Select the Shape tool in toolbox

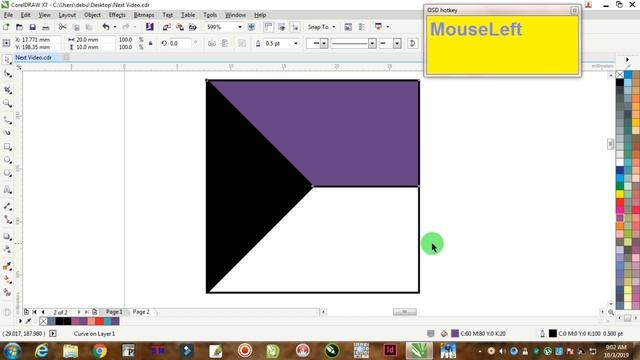click(7, 74)
